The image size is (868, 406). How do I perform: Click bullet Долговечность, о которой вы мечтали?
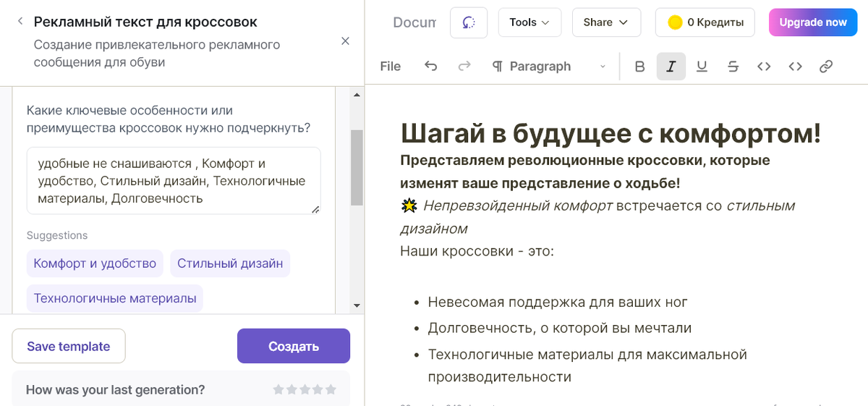(560, 328)
